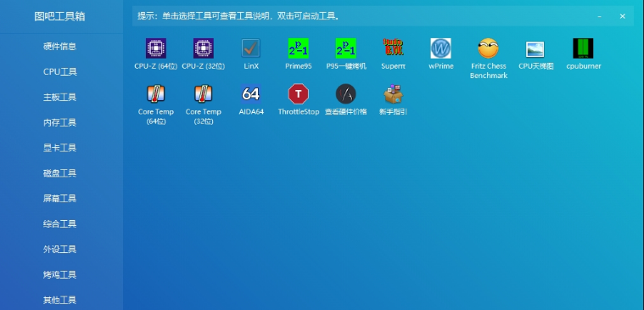The width and height of the screenshot is (644, 310).
Task: Switch to CPU工具 category
Action: [x=60, y=72]
